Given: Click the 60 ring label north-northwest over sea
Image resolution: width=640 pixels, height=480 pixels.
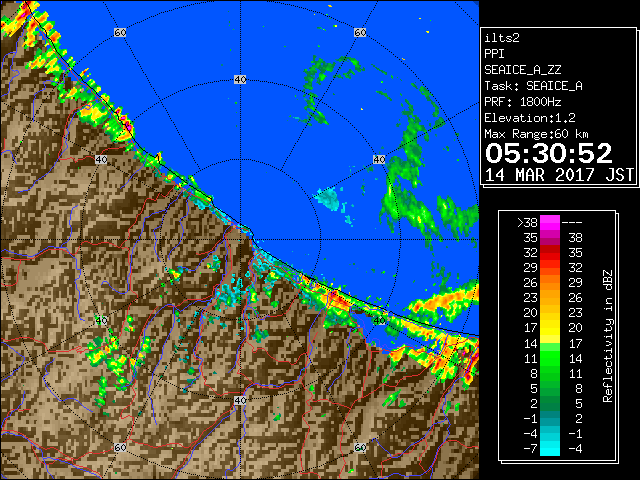Looking at the screenshot, I should click(x=120, y=32).
